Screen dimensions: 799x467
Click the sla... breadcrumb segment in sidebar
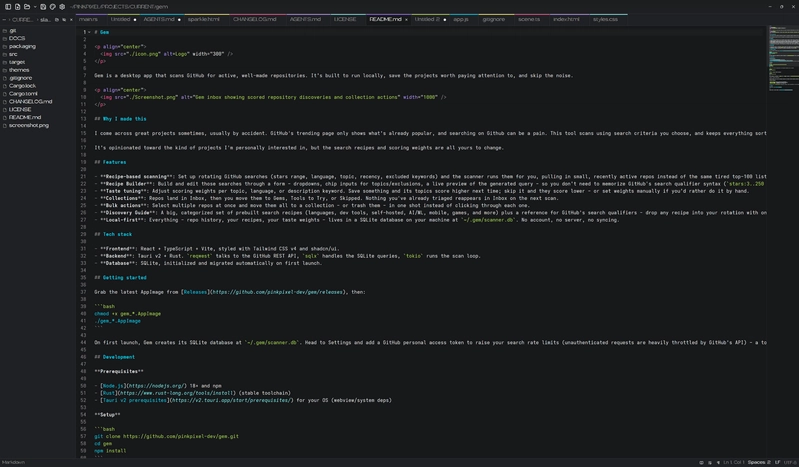click(45, 19)
